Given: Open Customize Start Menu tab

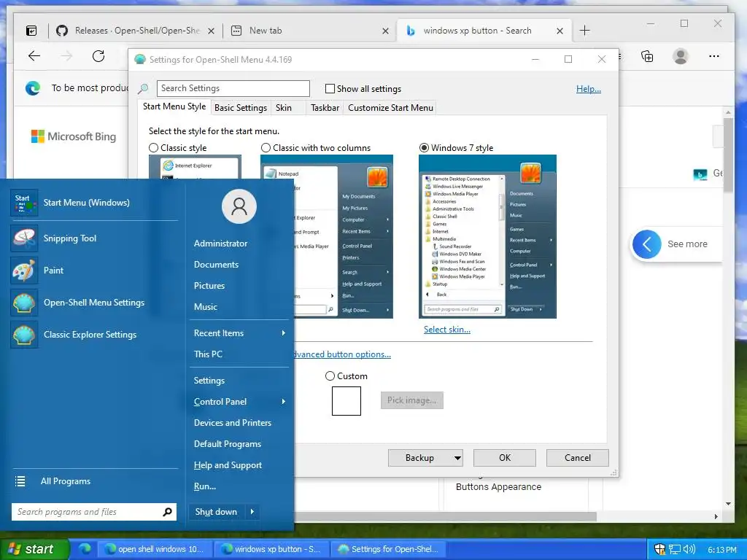Looking at the screenshot, I should (x=391, y=108).
